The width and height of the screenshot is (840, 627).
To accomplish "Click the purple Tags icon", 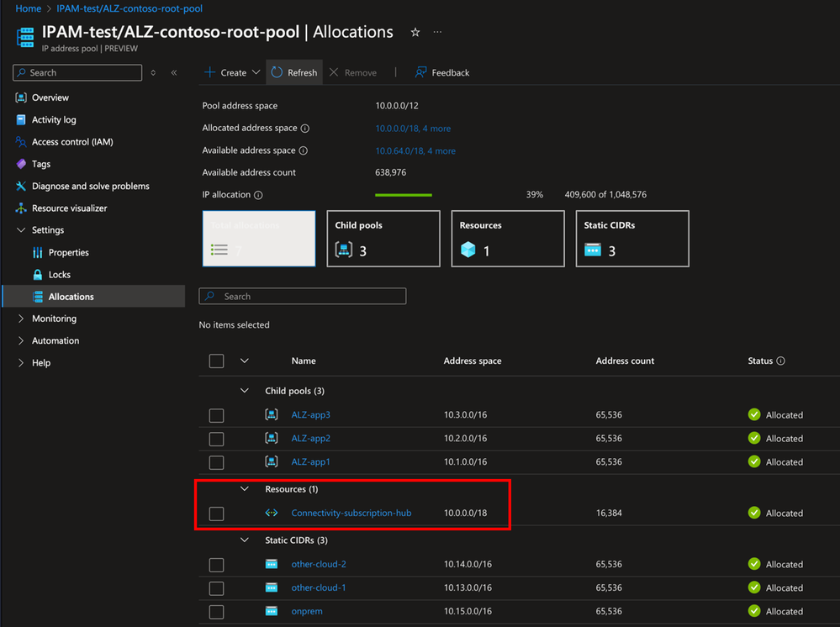I will click(x=21, y=164).
